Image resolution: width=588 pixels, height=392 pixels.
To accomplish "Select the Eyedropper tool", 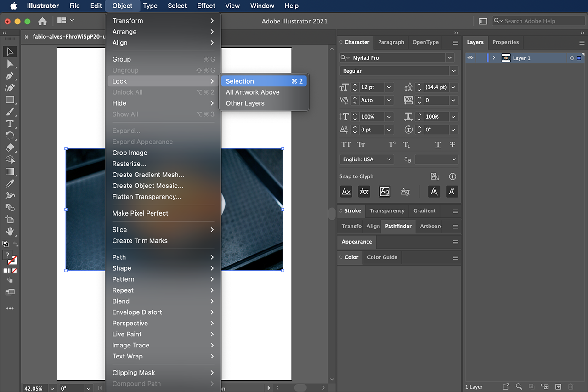I will point(10,183).
